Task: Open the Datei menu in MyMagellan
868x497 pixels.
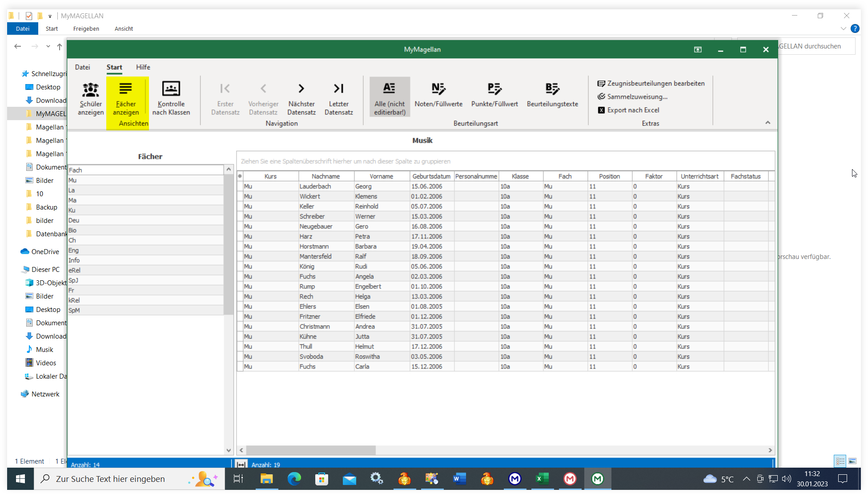Action: click(82, 67)
